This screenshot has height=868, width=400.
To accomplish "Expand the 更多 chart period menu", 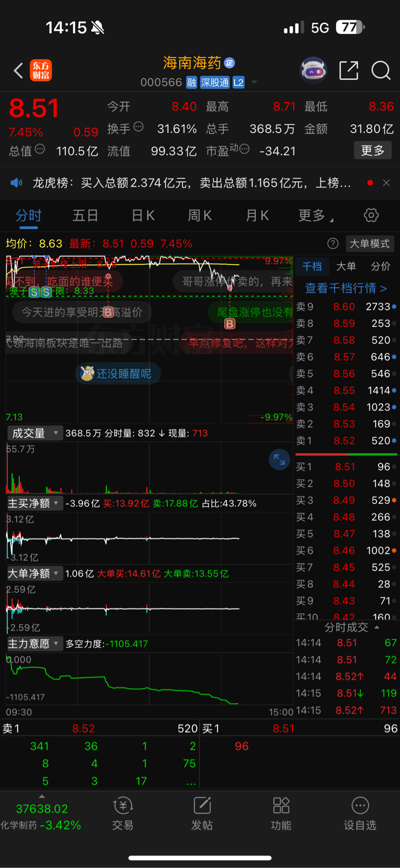I will [316, 216].
